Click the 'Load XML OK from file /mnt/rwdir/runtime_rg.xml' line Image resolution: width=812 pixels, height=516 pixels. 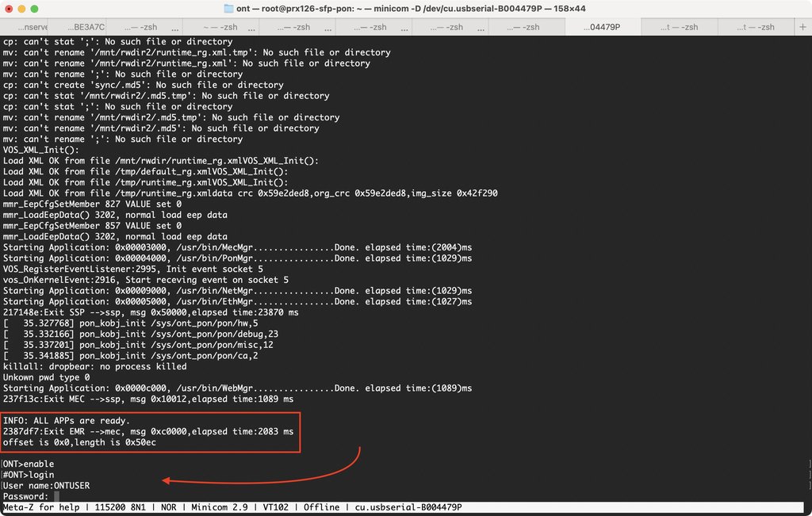click(x=160, y=160)
